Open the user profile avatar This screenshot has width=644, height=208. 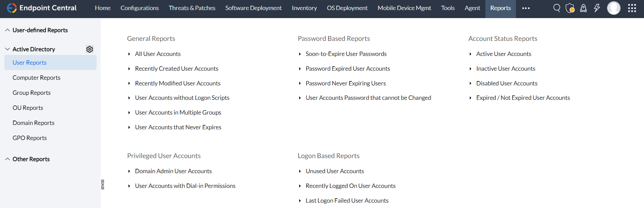[x=613, y=8]
